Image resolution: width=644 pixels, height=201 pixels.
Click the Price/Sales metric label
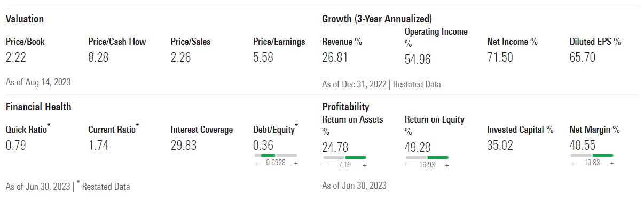pyautogui.click(x=191, y=42)
